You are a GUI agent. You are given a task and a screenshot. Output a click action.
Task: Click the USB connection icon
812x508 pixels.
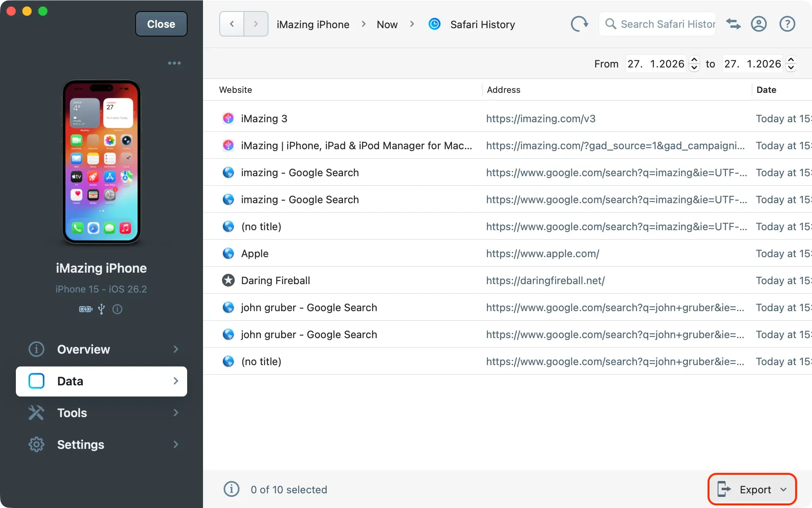pos(101,309)
